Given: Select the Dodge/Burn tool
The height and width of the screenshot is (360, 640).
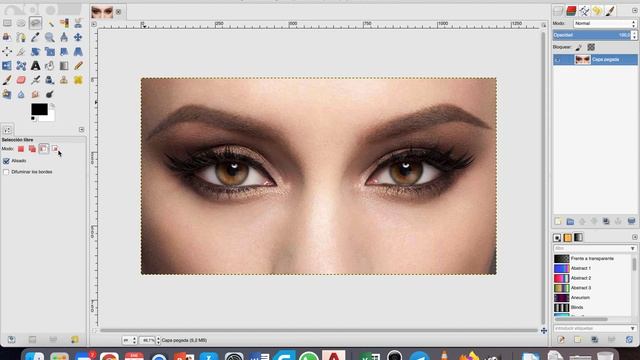Looking at the screenshot, I should coord(50,94).
